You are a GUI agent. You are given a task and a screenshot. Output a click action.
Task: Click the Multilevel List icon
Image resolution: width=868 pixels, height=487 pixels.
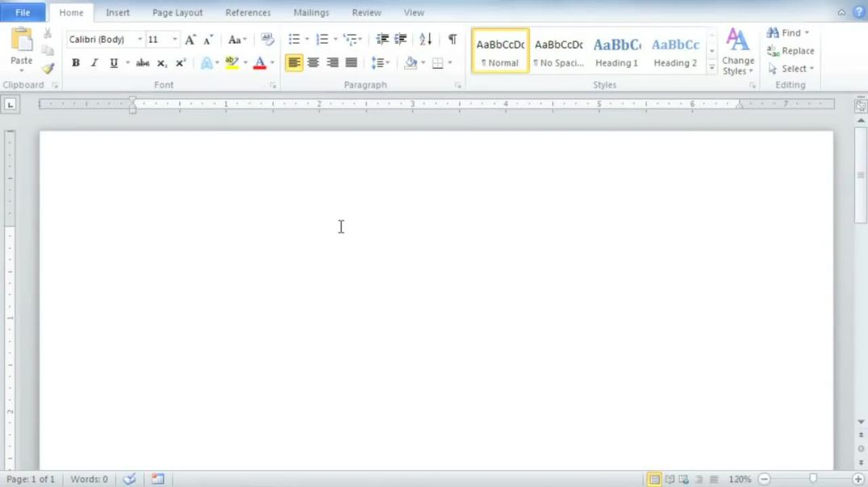350,40
